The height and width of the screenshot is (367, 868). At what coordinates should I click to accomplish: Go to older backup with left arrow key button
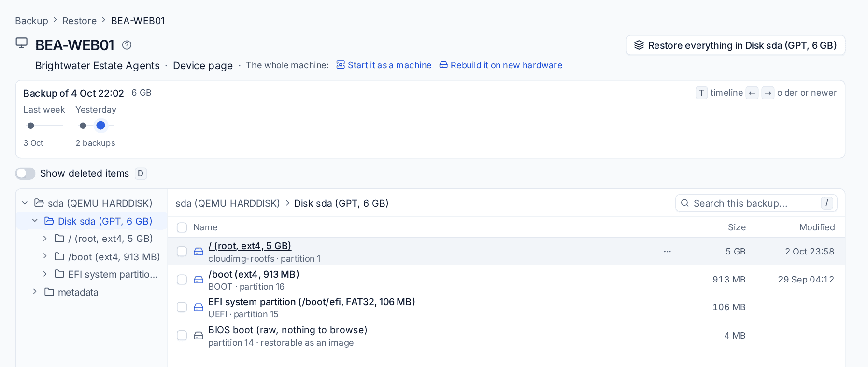click(x=752, y=93)
